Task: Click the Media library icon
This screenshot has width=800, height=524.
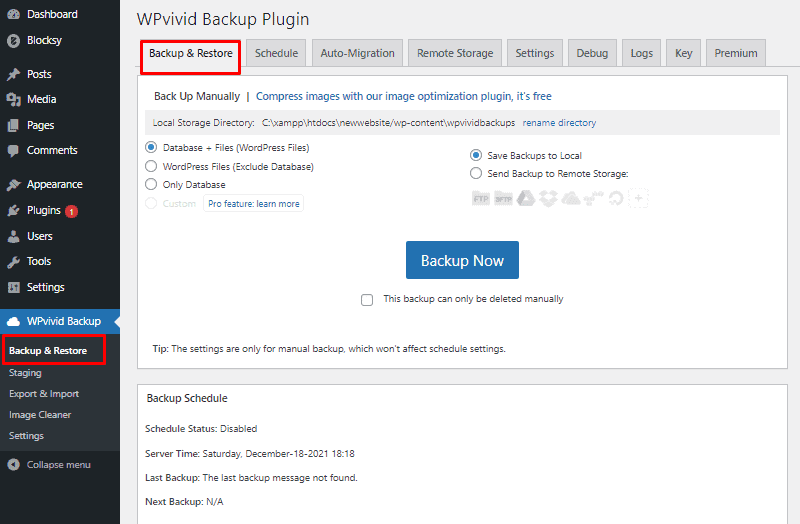Action: (x=14, y=99)
